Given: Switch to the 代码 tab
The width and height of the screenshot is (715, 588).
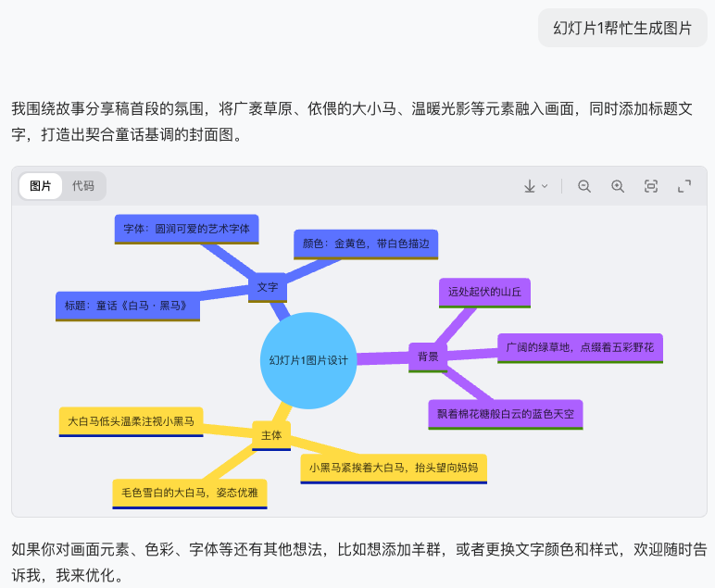Looking at the screenshot, I should (x=83, y=186).
